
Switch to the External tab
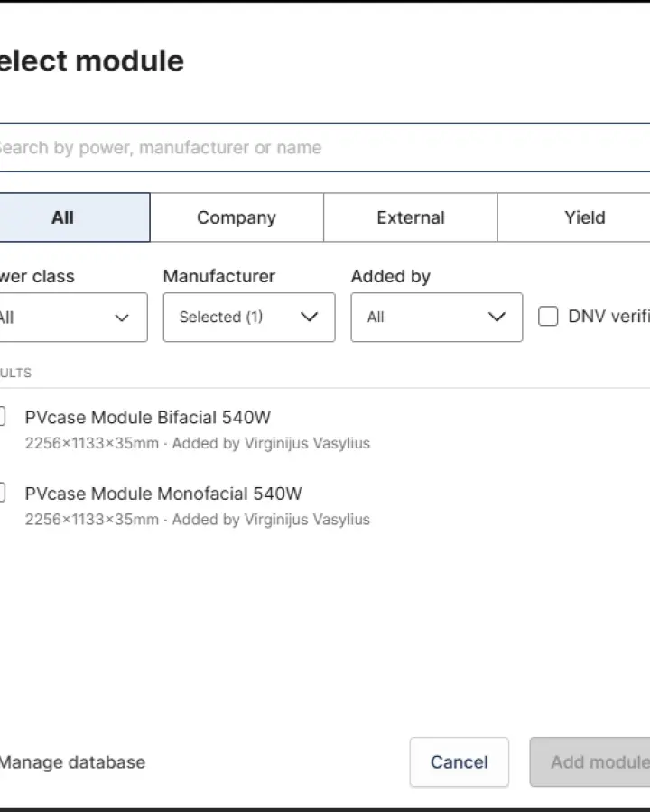coord(411,217)
